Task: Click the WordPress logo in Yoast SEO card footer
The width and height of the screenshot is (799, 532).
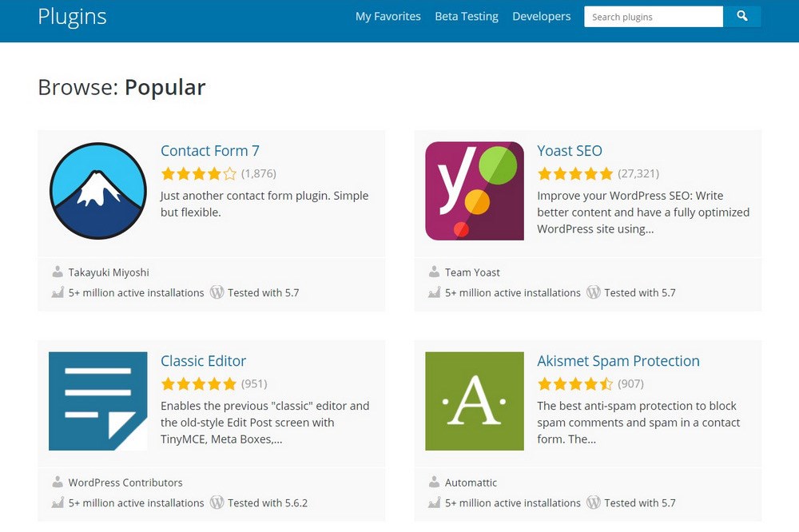Action: tap(594, 292)
